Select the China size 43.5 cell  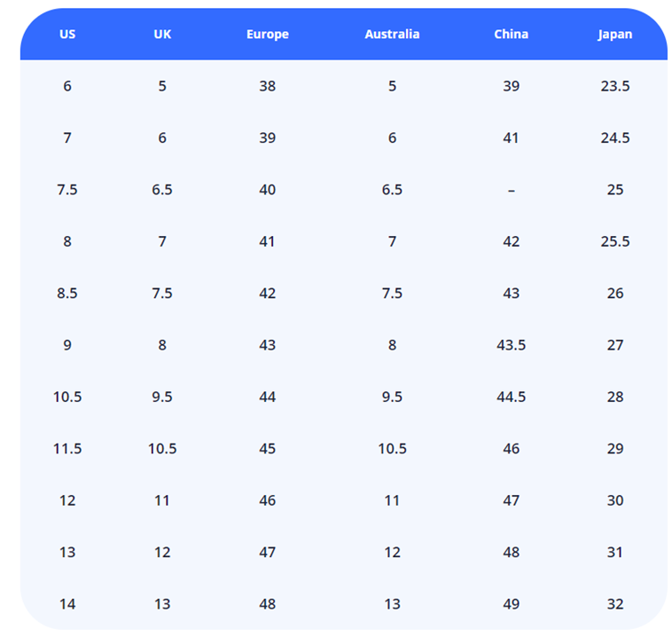[x=512, y=345]
